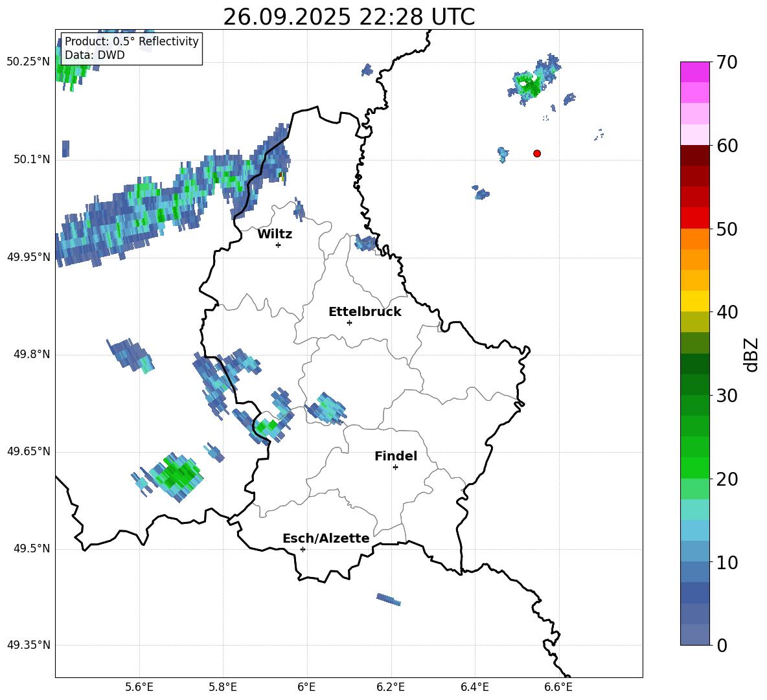Click the orange colorbar segment just below 50

click(x=695, y=239)
